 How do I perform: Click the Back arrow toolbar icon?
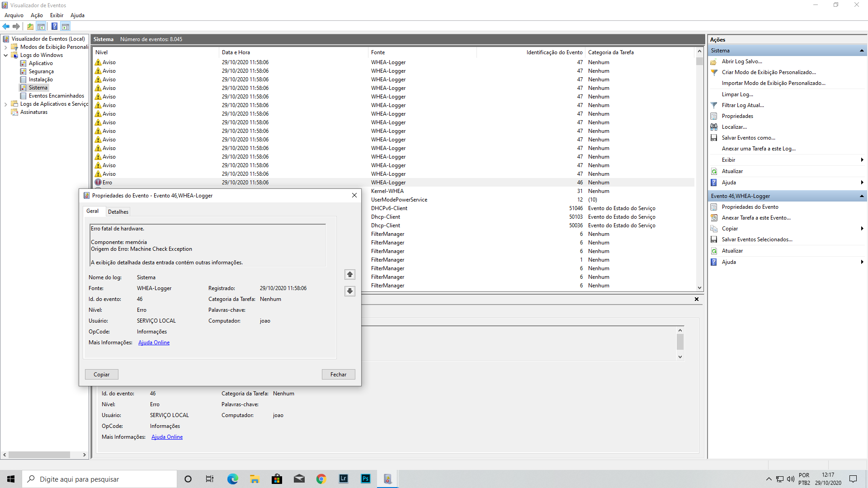6,26
